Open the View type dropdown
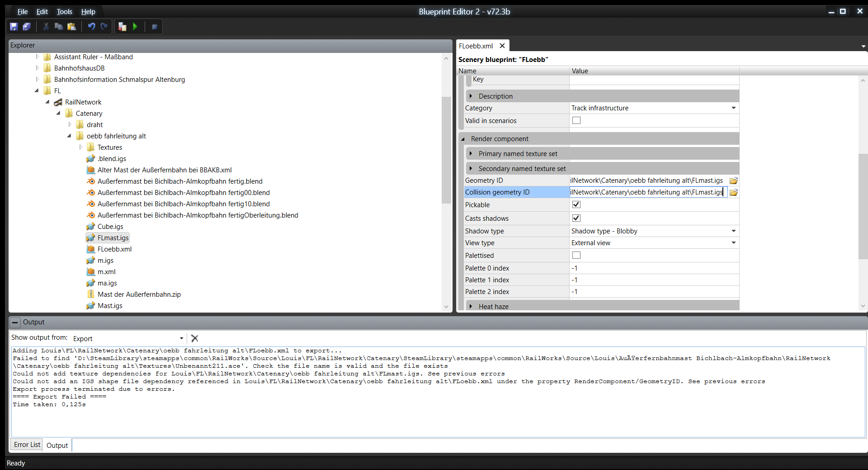 pos(733,243)
